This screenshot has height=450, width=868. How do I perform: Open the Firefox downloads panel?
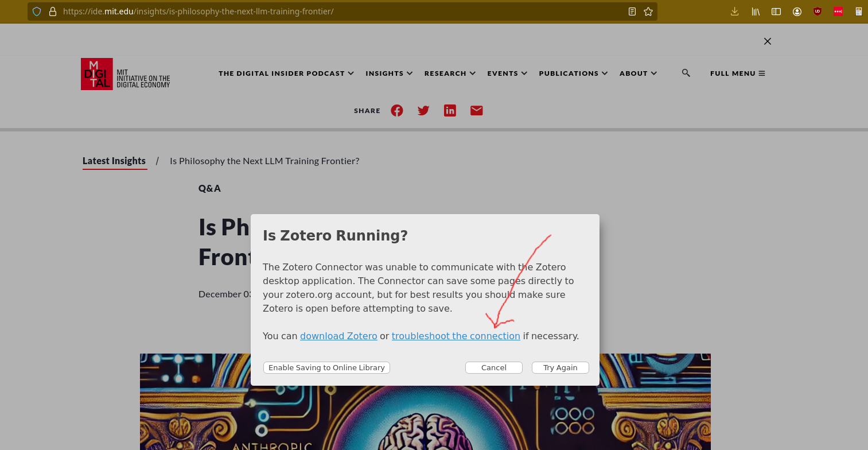734,11
